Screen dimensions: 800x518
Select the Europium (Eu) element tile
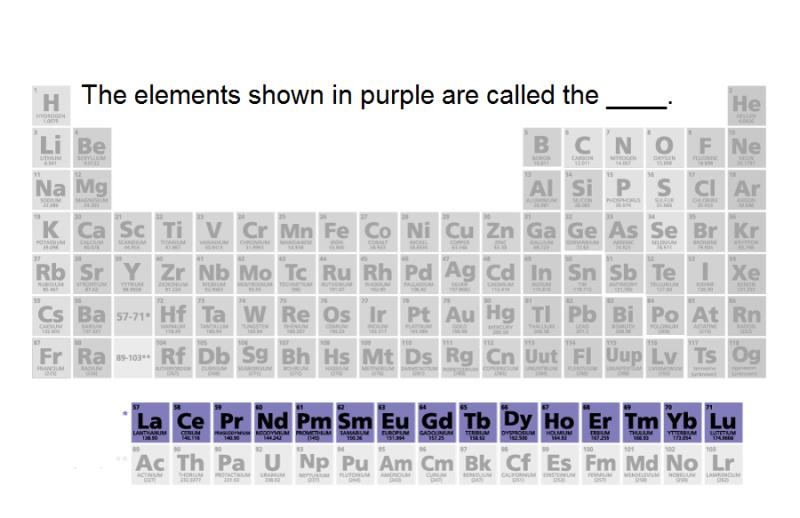[x=396, y=422]
